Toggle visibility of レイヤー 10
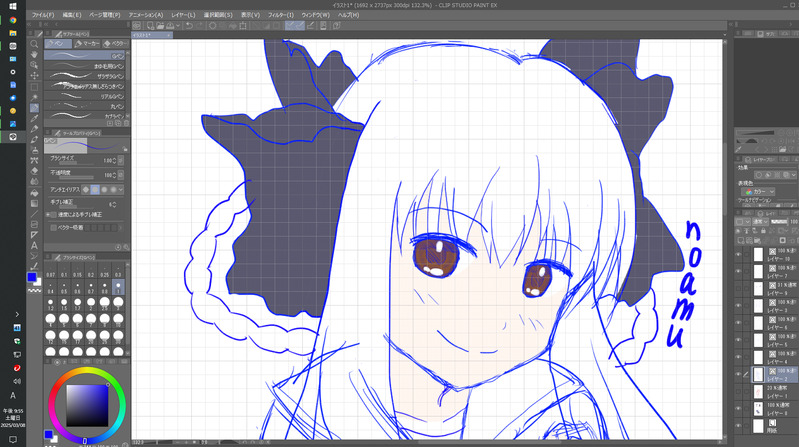 click(738, 254)
